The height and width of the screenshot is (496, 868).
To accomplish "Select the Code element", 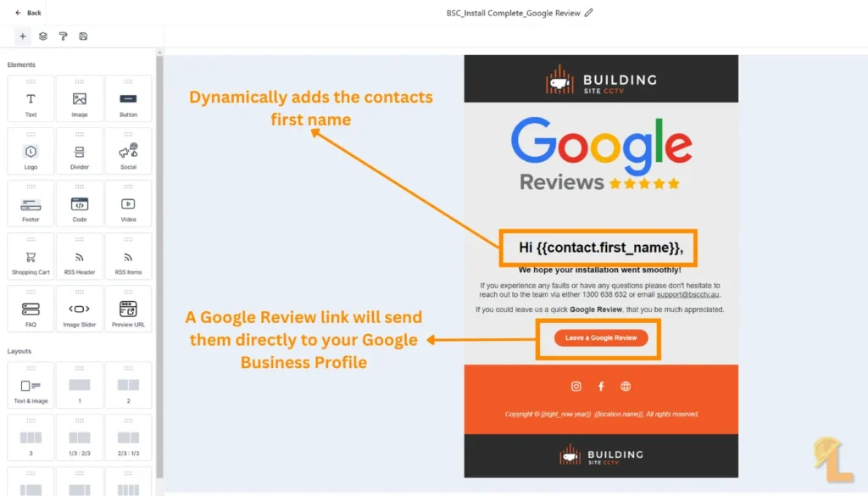I will click(80, 203).
